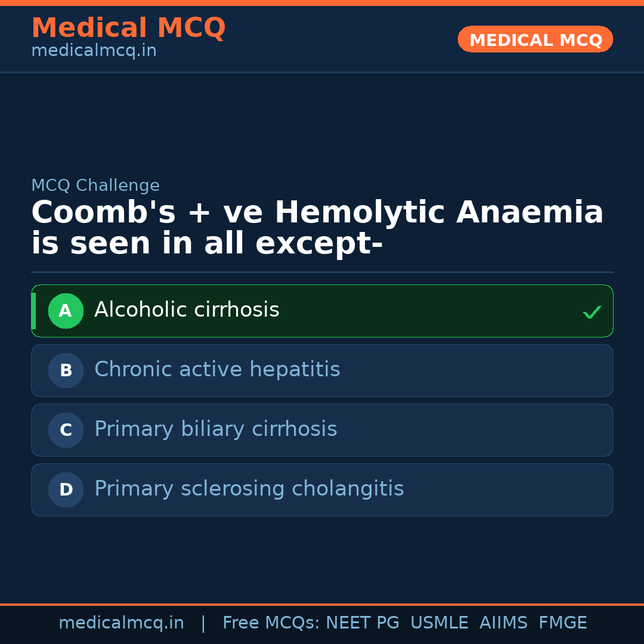Click the D letter circle icon
Image resolution: width=644 pixels, height=644 pixels.
(x=66, y=490)
